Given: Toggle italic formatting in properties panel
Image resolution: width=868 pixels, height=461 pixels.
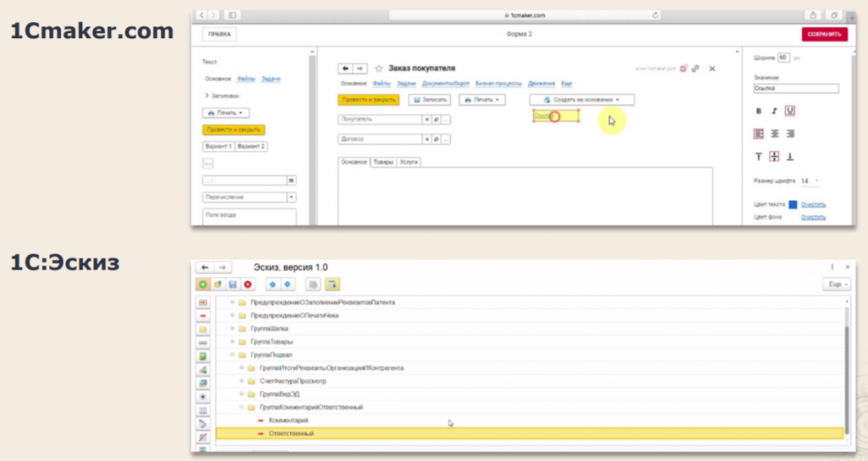Looking at the screenshot, I should point(775,111).
